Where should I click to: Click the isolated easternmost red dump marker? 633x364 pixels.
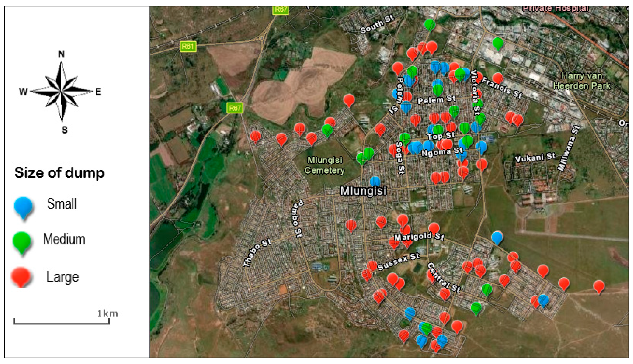tap(599, 286)
